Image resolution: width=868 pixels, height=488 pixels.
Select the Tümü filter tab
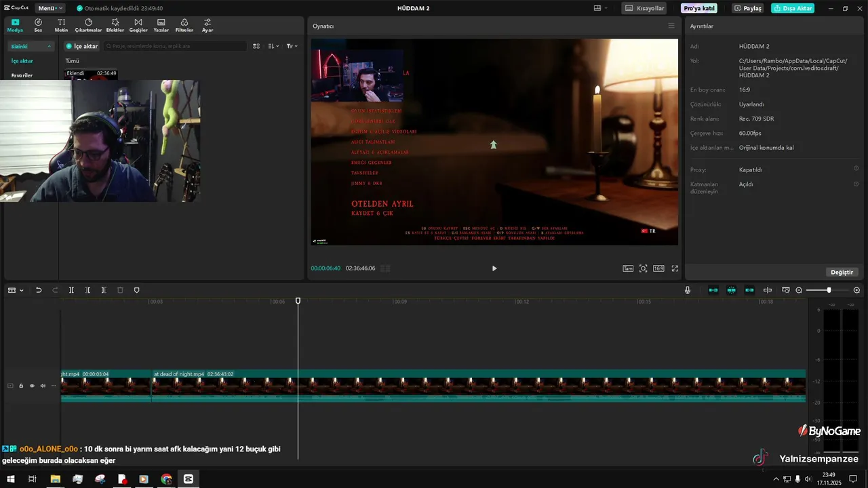[x=72, y=61]
